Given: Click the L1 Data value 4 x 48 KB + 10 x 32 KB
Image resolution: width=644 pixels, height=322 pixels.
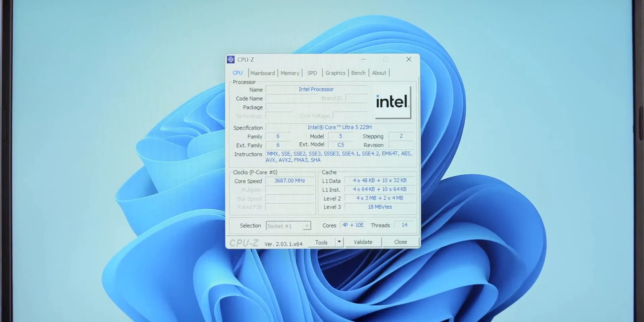Looking at the screenshot, I should [x=380, y=180].
